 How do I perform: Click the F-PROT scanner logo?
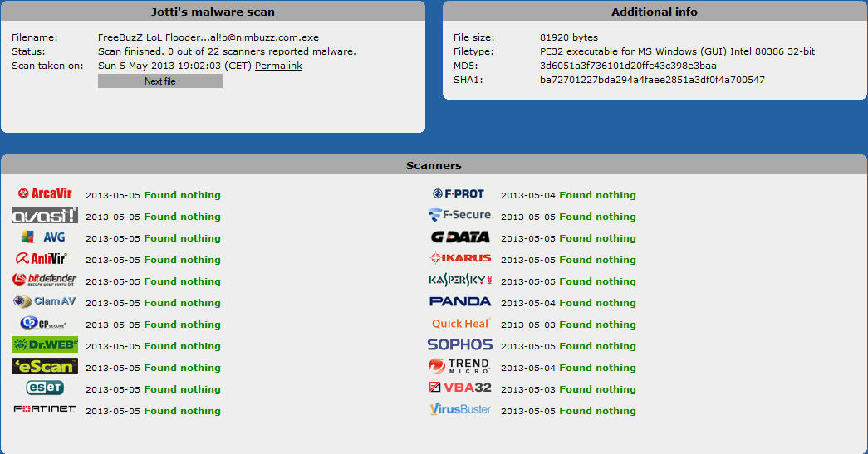(459, 193)
